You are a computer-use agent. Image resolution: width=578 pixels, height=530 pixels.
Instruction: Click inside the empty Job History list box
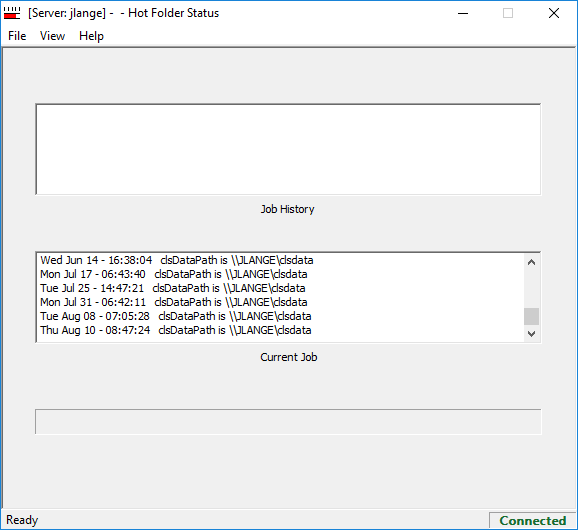tap(288, 149)
